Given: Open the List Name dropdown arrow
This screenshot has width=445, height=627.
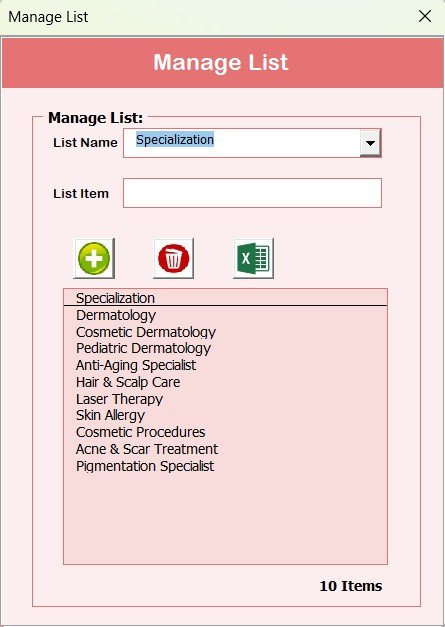Looking at the screenshot, I should click(370, 143).
